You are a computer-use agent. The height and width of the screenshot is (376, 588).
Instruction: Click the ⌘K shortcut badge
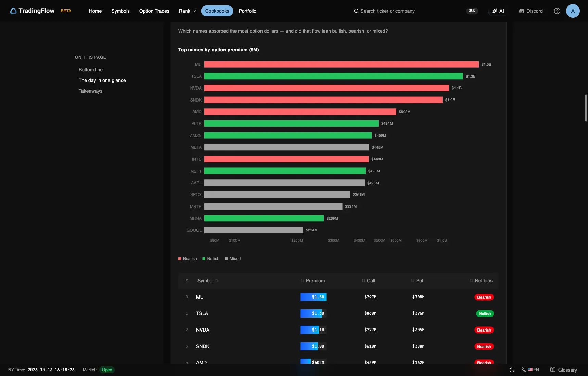[472, 11]
